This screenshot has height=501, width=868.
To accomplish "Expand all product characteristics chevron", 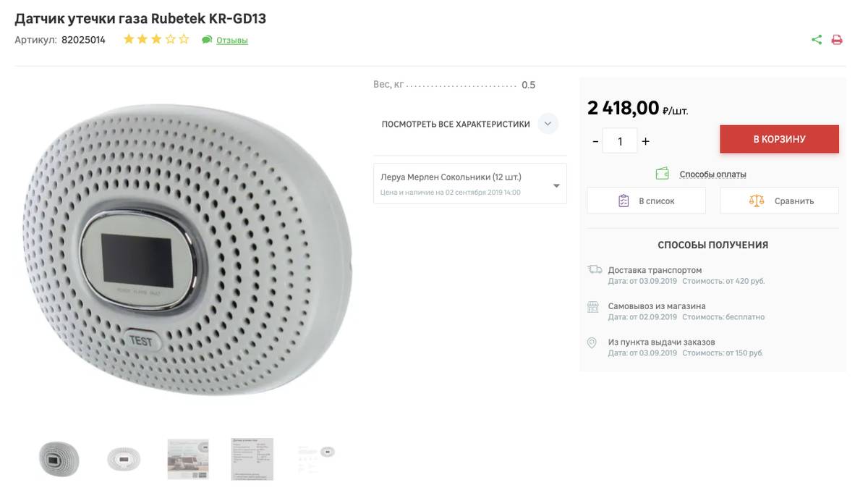I will (x=548, y=124).
